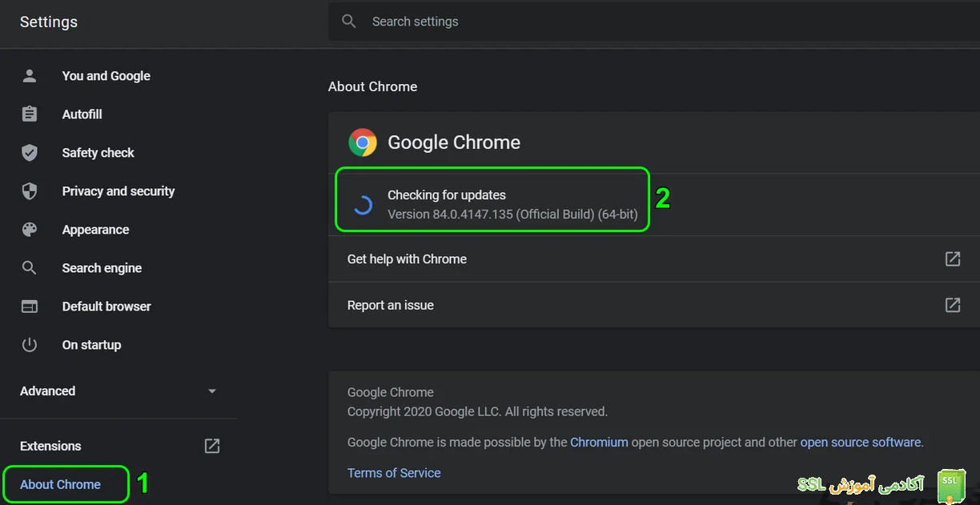The image size is (980, 505).
Task: Go to Safety check section
Action: click(x=98, y=153)
